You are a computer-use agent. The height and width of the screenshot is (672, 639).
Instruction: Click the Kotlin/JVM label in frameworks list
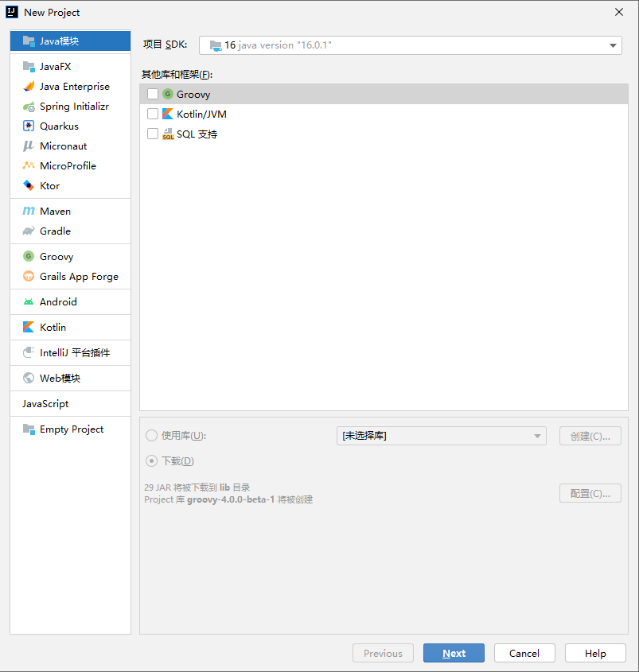coord(201,114)
